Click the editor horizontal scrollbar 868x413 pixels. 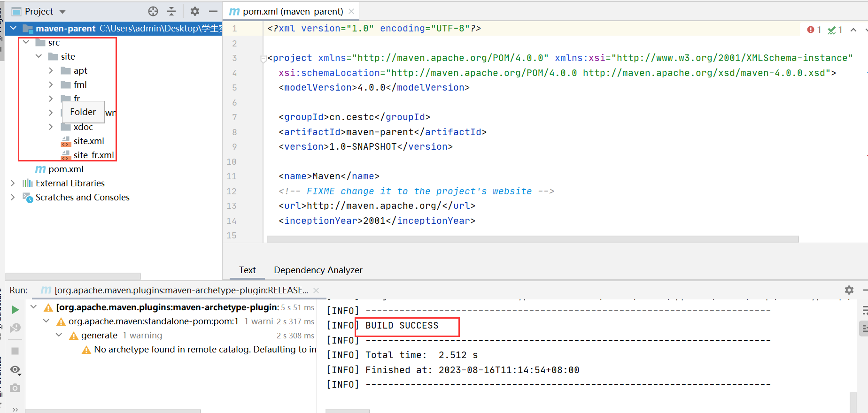click(x=533, y=239)
